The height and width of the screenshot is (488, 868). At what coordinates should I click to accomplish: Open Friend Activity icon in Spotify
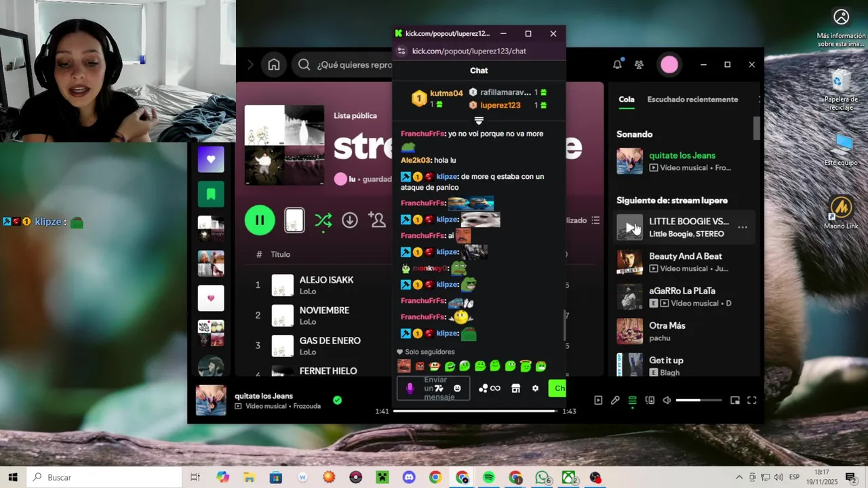click(x=639, y=64)
